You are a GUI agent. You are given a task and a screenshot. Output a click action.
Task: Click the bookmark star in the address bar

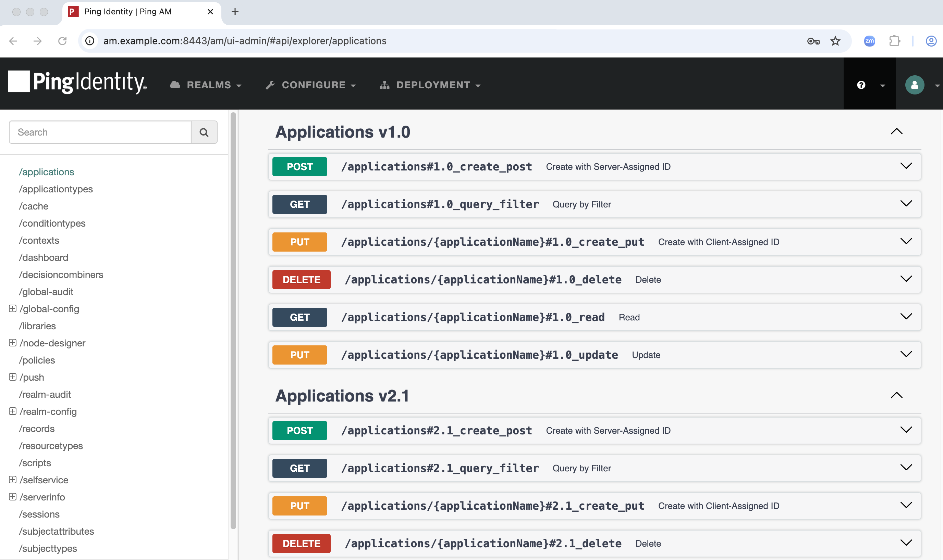tap(835, 41)
